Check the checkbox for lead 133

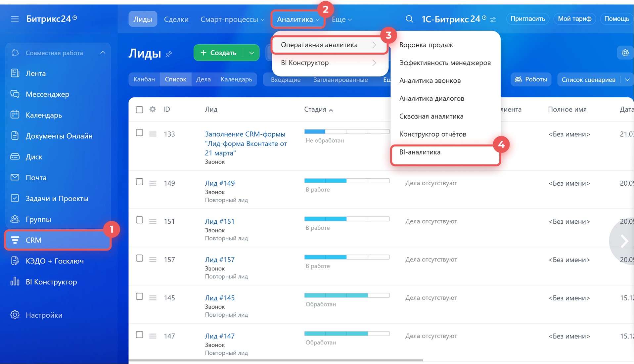point(140,133)
